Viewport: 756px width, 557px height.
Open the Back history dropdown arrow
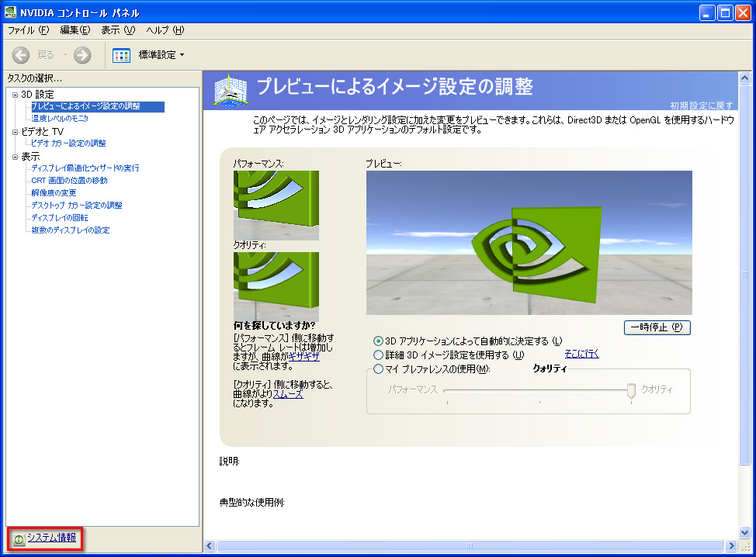point(65,55)
